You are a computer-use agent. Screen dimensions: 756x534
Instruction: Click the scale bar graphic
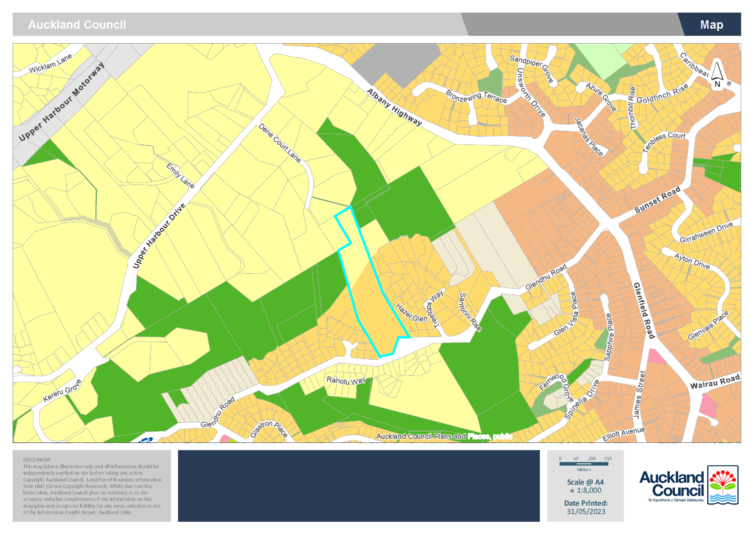coord(584,464)
